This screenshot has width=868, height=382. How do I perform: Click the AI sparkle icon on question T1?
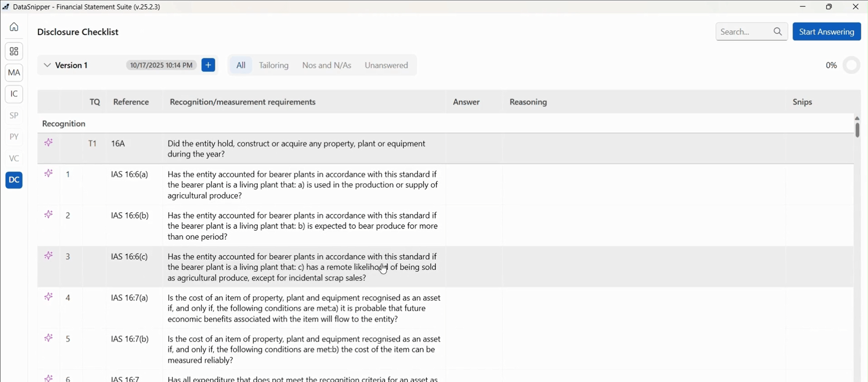coord(48,142)
